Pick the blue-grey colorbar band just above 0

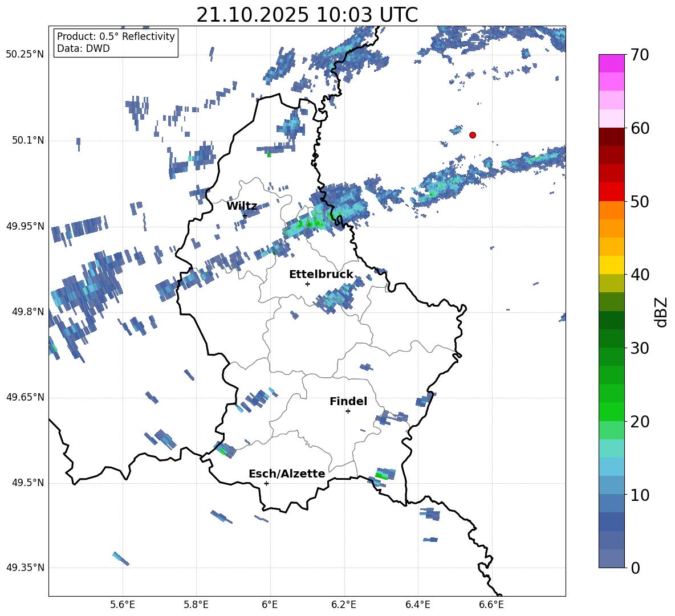(x=611, y=558)
